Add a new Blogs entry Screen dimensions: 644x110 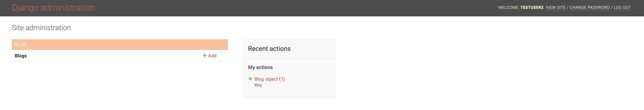(x=212, y=56)
